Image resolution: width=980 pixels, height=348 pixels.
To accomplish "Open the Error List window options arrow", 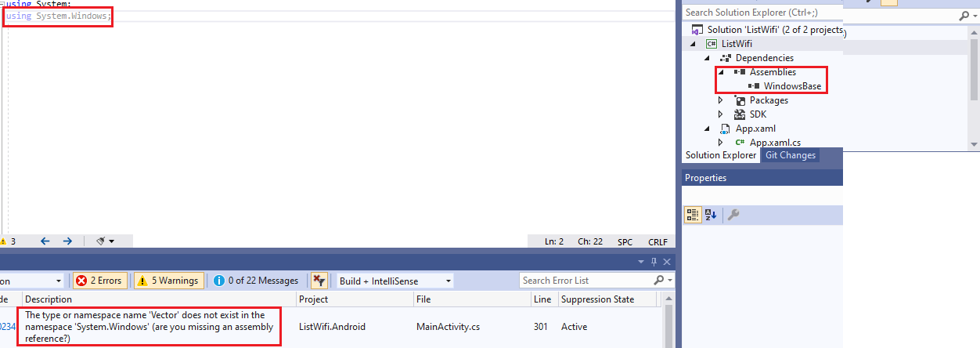I will click(x=642, y=262).
